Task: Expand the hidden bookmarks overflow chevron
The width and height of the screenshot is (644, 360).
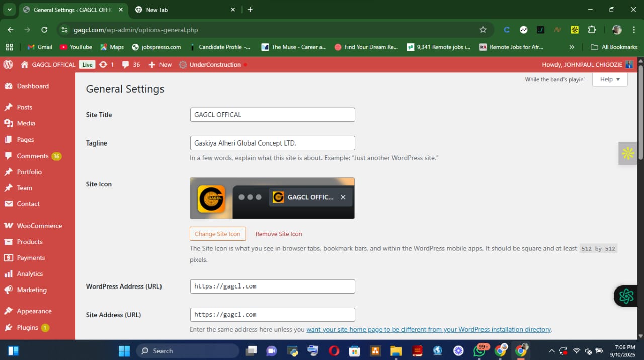Action: [x=572, y=47]
